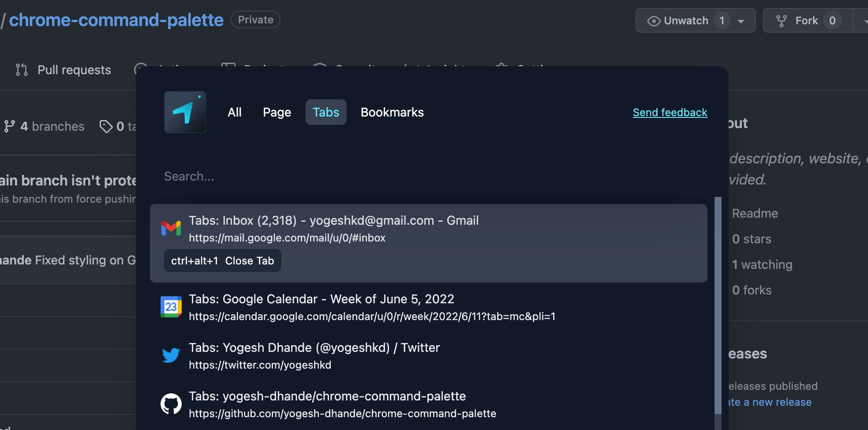Click the Readme entry in About sidebar
This screenshot has height=430, width=868.
(x=755, y=213)
